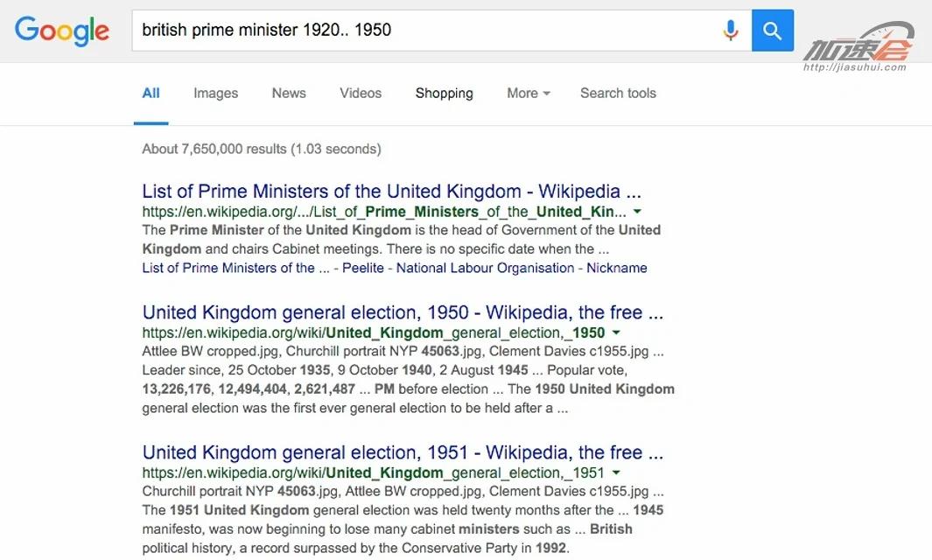
Task: Open United Kingdom general election, 1951 result
Action: tap(403, 452)
